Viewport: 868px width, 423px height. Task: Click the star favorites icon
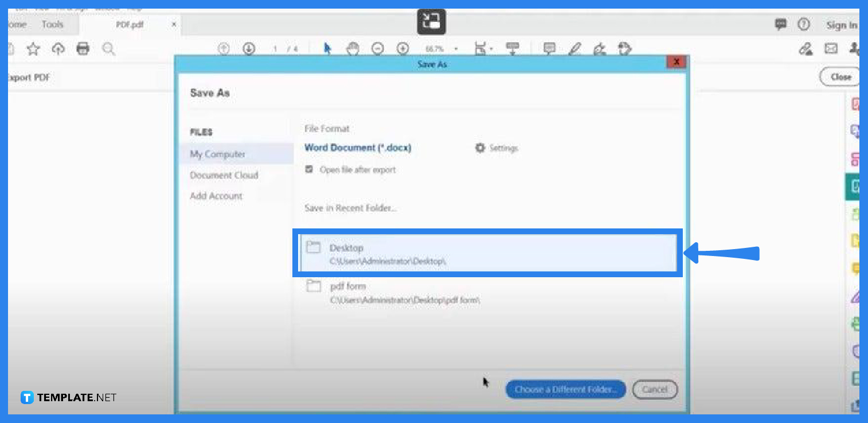click(33, 49)
